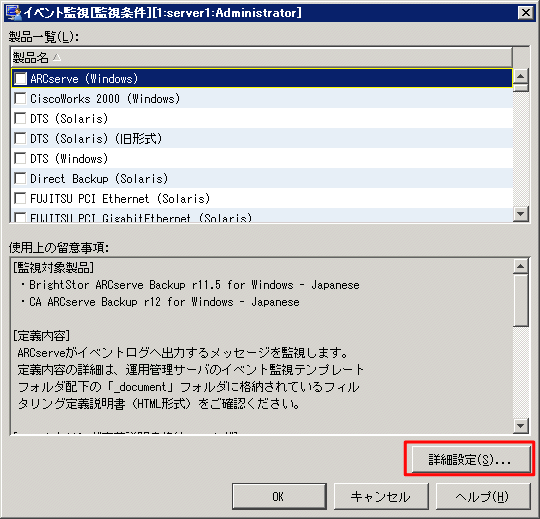Select the 'DTS (Windows)' row text
The width and height of the screenshot is (540, 519).
pos(69,159)
